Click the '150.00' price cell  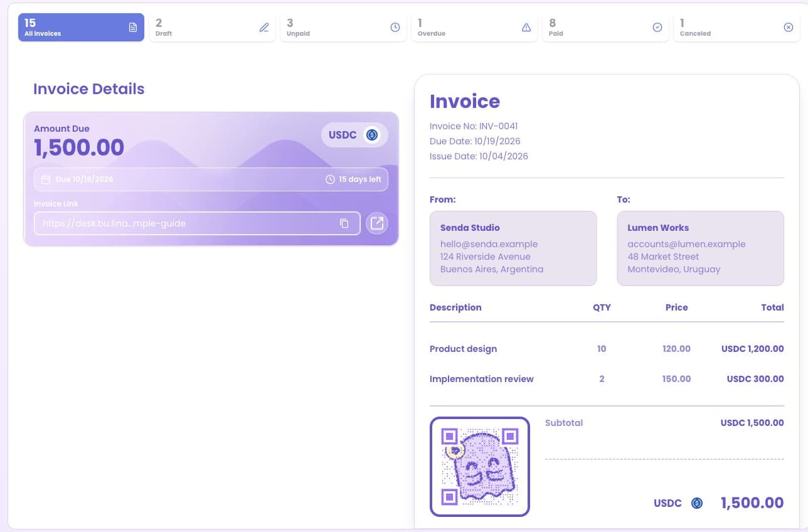click(x=676, y=379)
